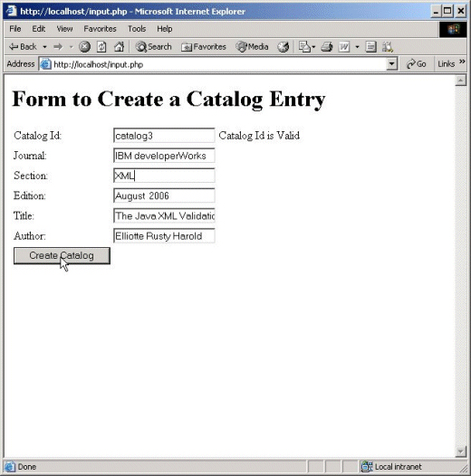Viewport: 471px width, 476px height.
Task: Open the Favorites toolbar pane
Action: click(204, 47)
